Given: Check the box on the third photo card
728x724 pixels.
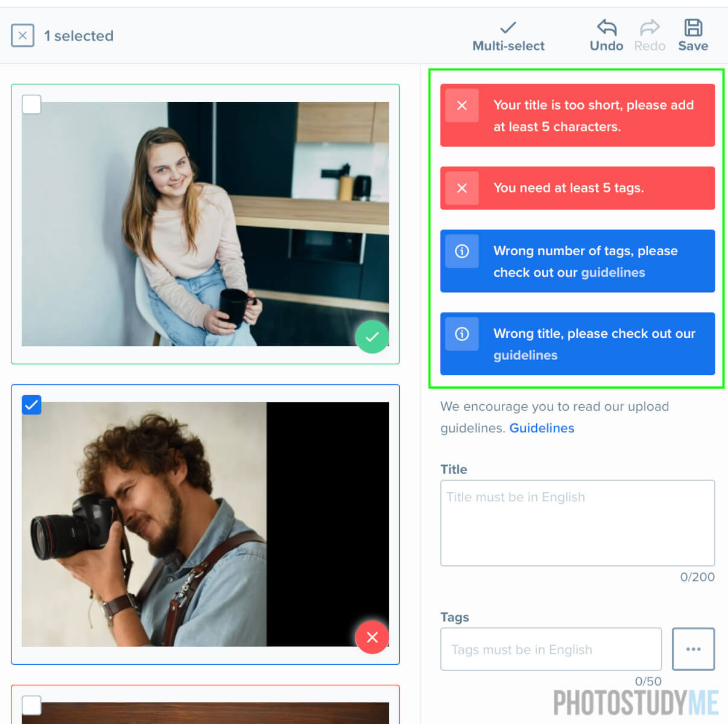Looking at the screenshot, I should click(x=31, y=705).
